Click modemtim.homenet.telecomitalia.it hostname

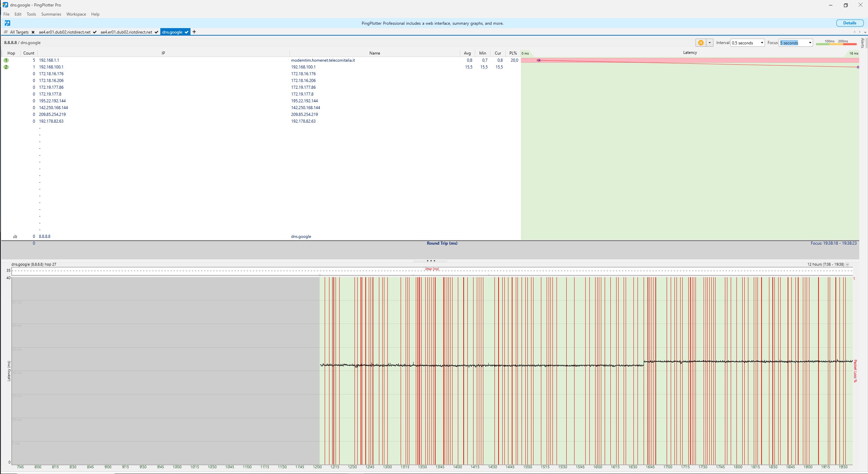point(323,60)
